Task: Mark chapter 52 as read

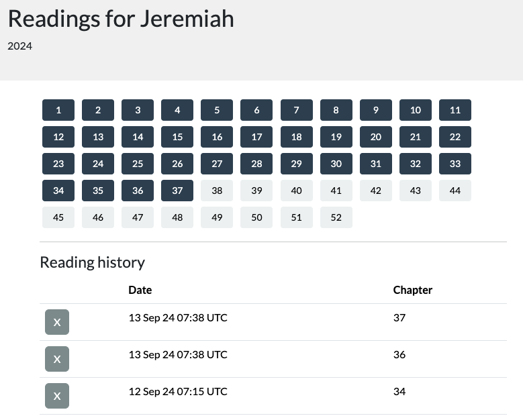Action: (336, 217)
